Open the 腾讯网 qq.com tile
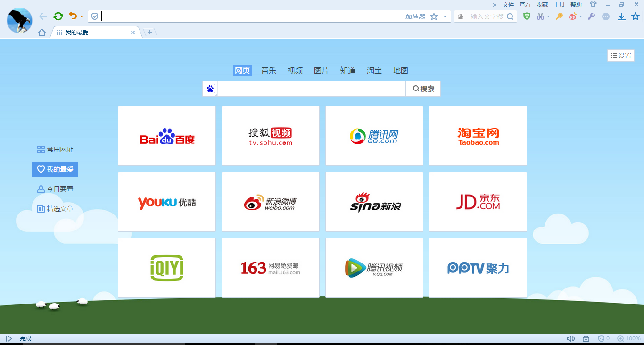 (374, 136)
